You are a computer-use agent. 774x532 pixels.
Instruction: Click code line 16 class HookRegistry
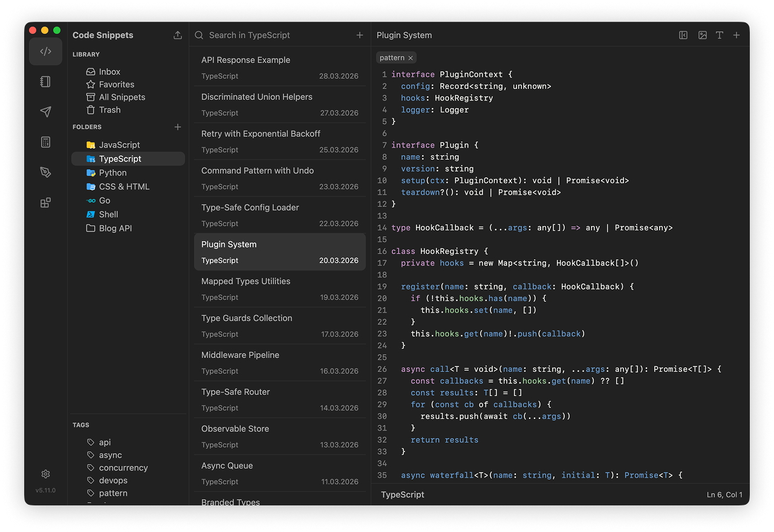coord(440,251)
